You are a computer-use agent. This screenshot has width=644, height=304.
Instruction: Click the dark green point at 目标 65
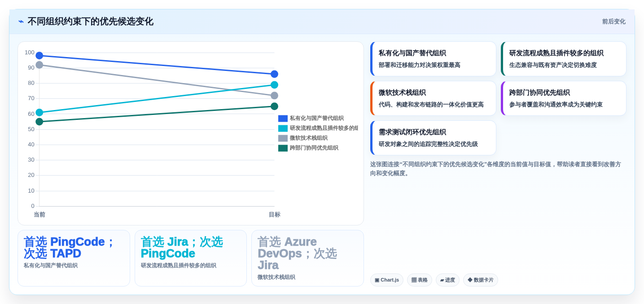coord(274,106)
